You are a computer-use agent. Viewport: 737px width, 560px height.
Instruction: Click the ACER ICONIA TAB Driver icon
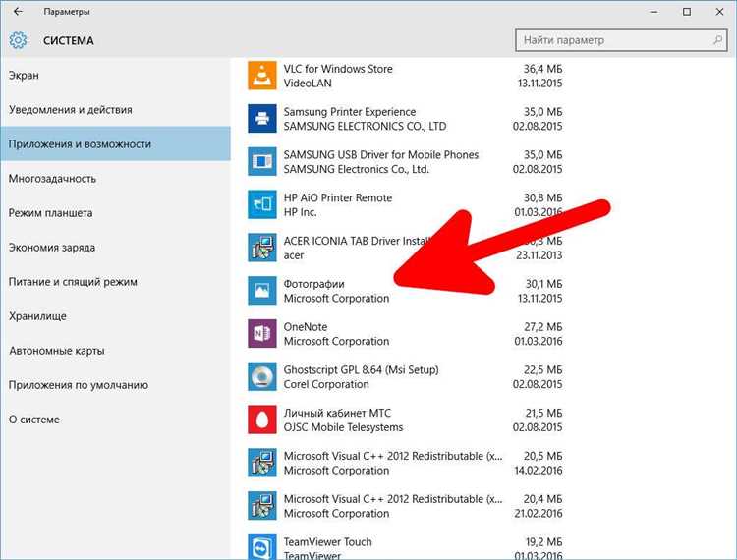pos(261,248)
